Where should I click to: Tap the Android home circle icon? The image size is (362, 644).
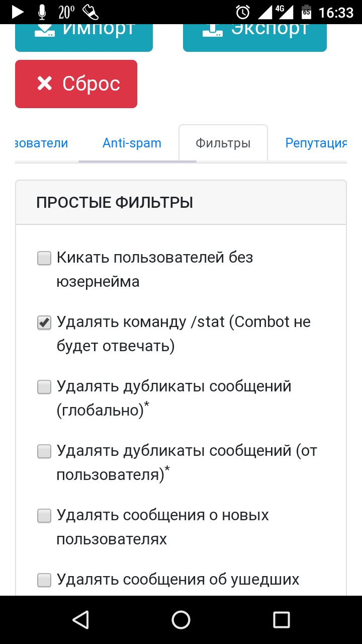coord(181,620)
